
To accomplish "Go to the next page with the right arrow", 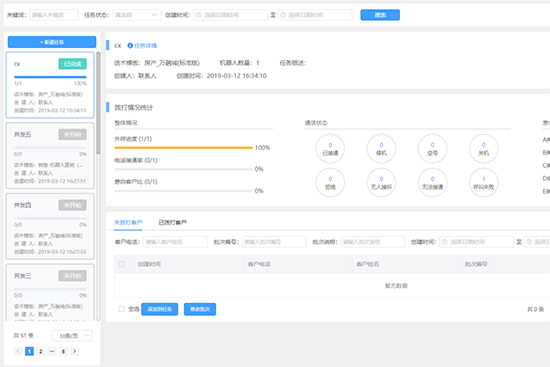I will pos(74,351).
